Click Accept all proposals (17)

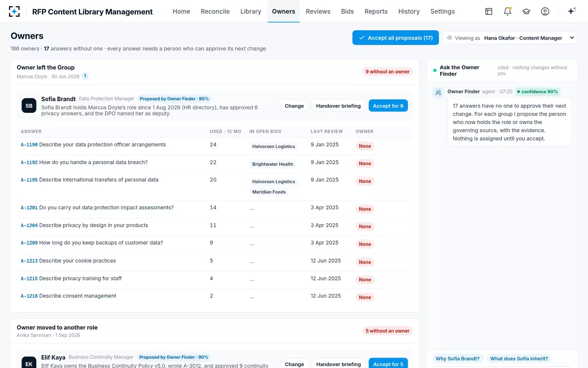(396, 38)
